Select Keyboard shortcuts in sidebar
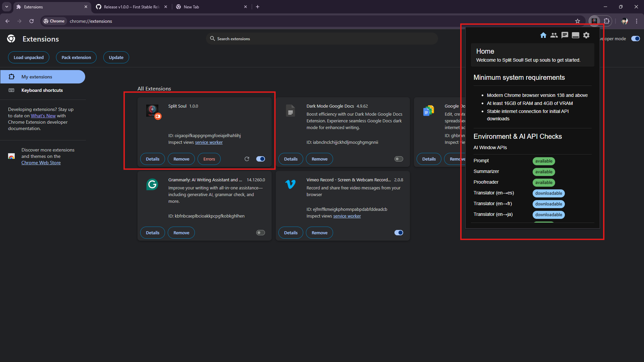The height and width of the screenshot is (362, 644). (x=42, y=90)
